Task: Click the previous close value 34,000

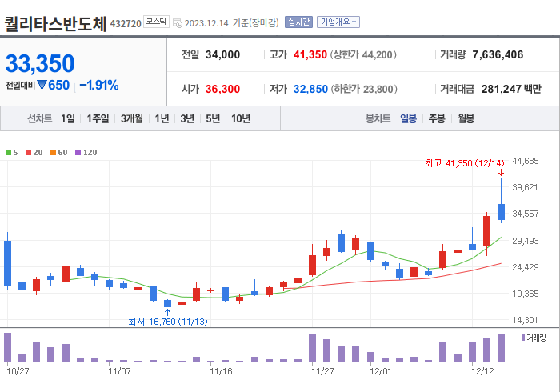Action: tap(222, 54)
